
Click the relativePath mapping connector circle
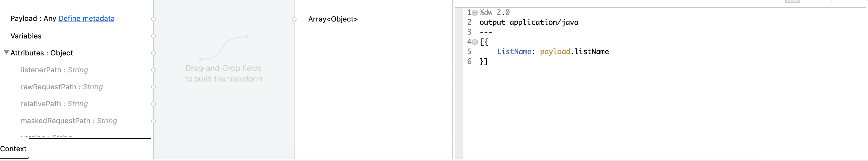(153, 104)
